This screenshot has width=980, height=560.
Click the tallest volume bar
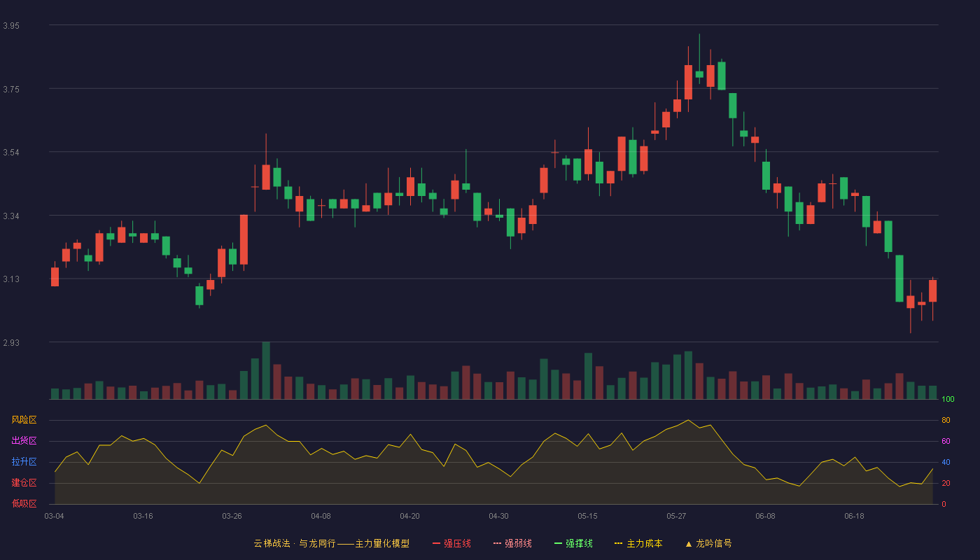tap(266, 370)
